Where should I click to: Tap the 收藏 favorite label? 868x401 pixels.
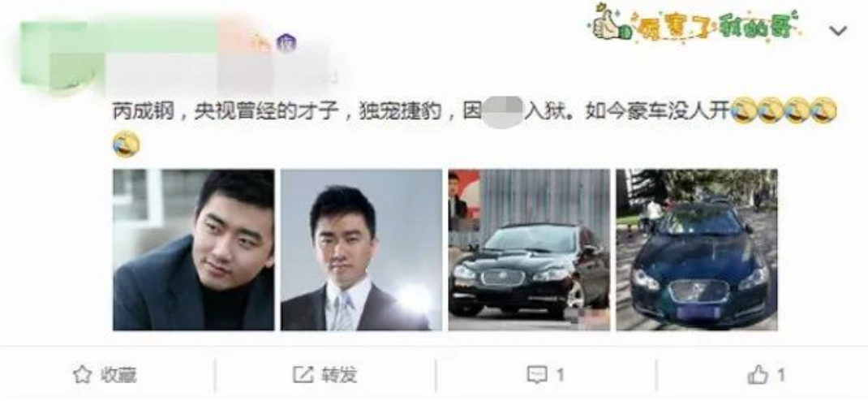(x=118, y=375)
